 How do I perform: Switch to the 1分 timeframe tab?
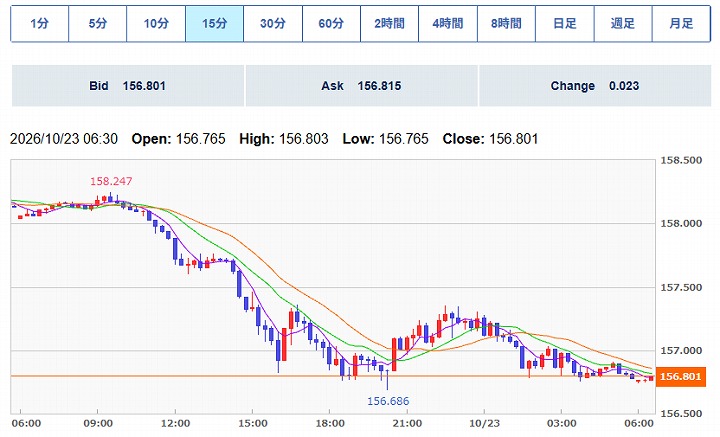coord(39,23)
